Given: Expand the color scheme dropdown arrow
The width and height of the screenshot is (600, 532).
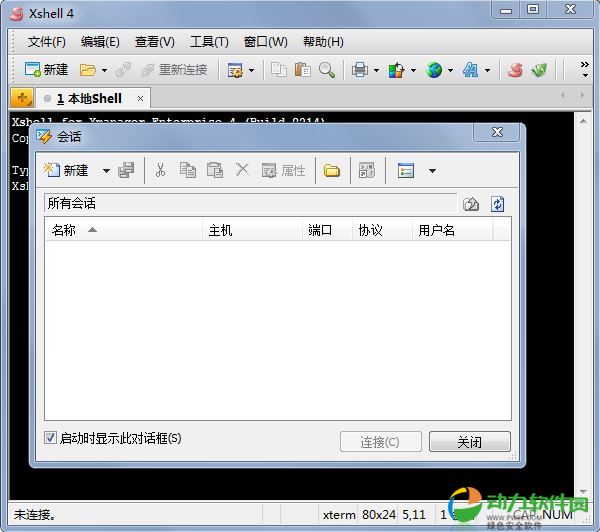Looking at the screenshot, I should click(413, 70).
